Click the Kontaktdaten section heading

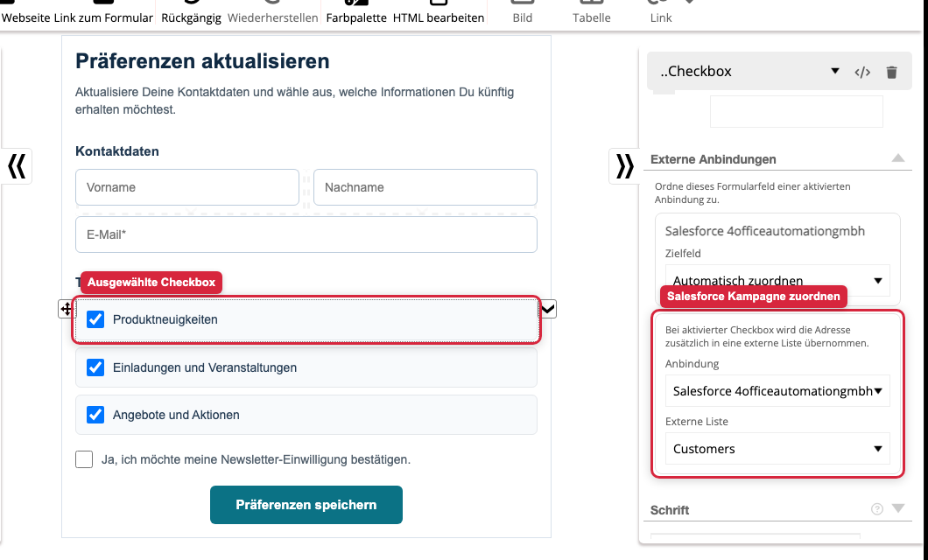coord(117,151)
